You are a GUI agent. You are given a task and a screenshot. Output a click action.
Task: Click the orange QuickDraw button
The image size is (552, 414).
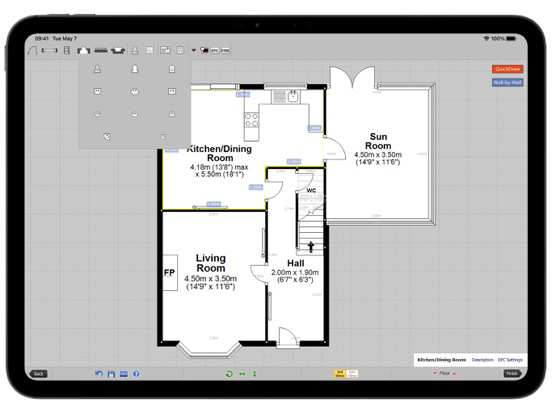click(508, 69)
